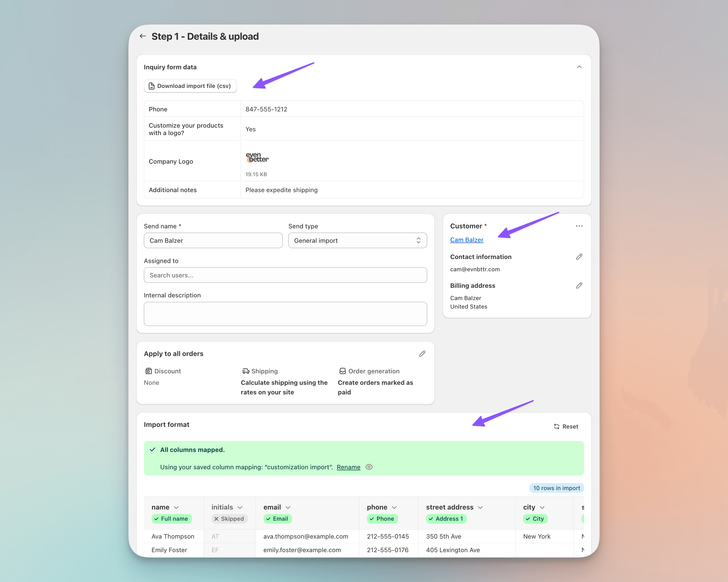Open the name column mapping dropdown
This screenshot has height=582, width=728.
177,507
